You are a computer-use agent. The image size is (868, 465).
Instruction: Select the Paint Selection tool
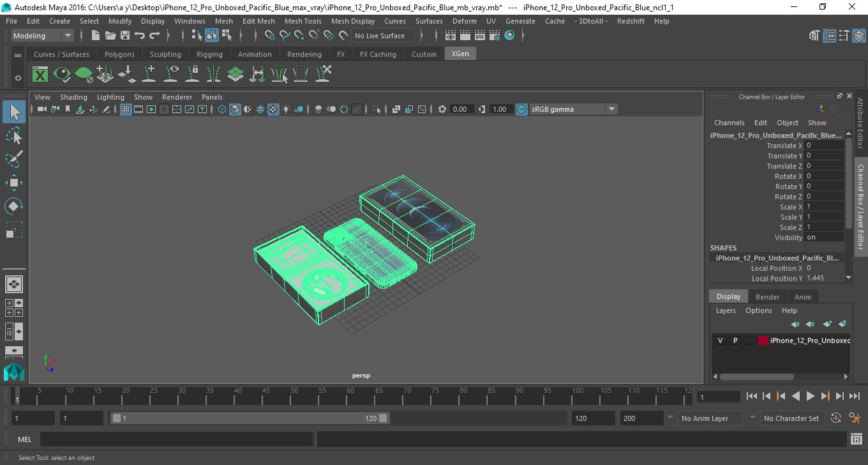pos(14,159)
